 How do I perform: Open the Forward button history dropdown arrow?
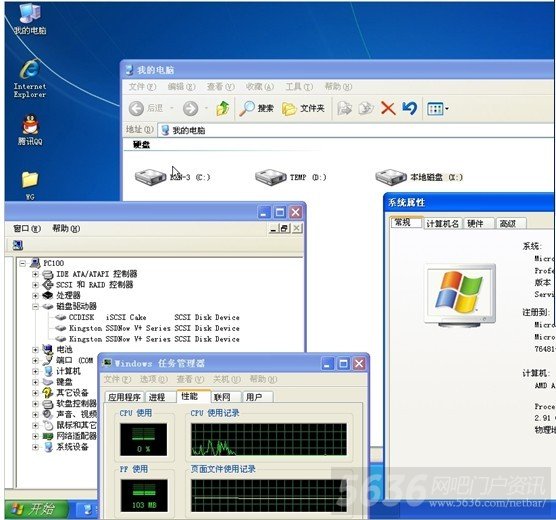206,108
